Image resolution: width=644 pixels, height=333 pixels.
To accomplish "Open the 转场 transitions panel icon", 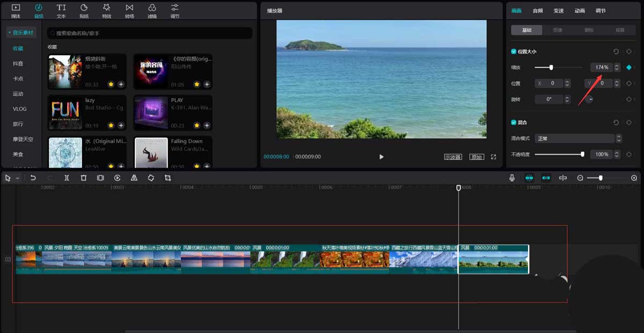I will click(129, 10).
